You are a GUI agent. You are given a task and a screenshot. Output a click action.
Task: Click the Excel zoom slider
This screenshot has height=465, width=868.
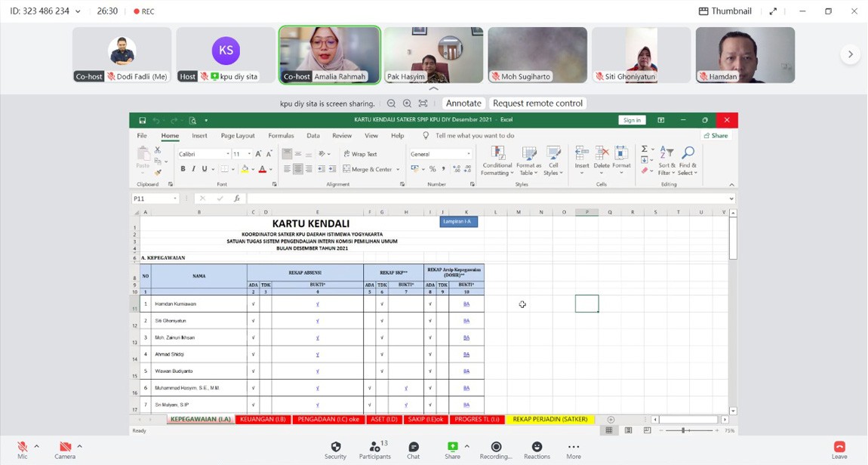[683, 430]
